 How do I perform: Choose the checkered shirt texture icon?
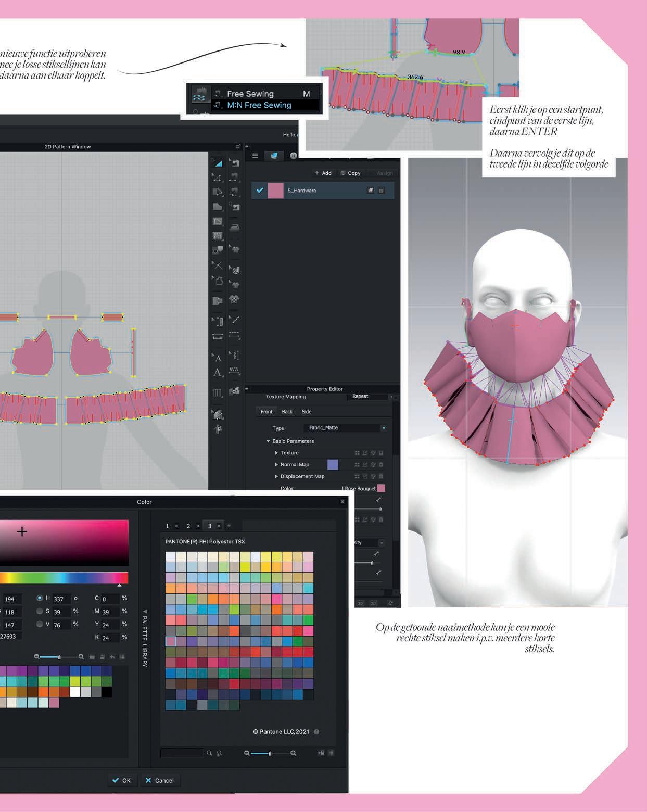click(x=234, y=300)
